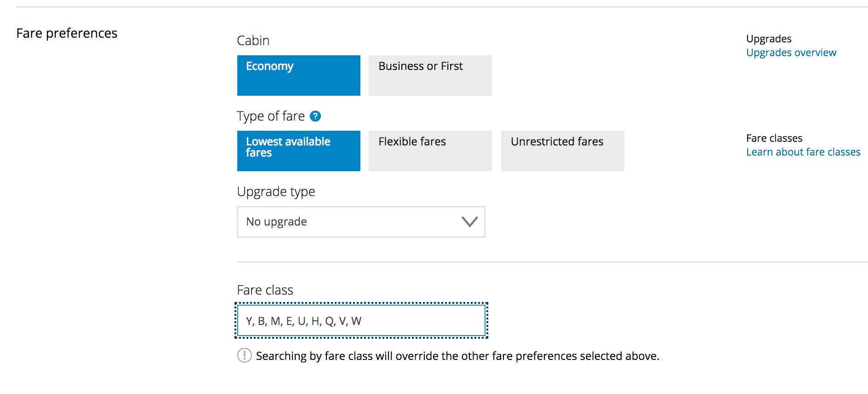Click the Fare class field label
The width and height of the screenshot is (868, 394).
tap(265, 290)
